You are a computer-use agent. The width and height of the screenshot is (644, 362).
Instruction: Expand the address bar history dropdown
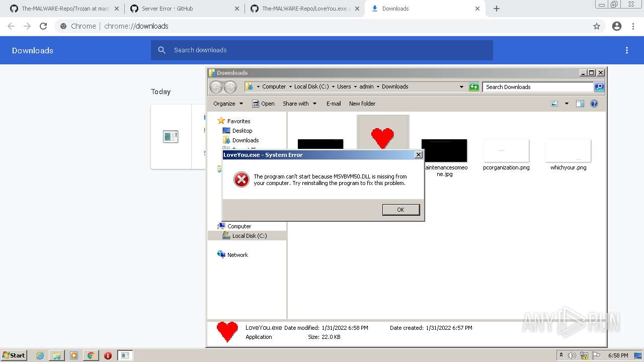(x=461, y=87)
